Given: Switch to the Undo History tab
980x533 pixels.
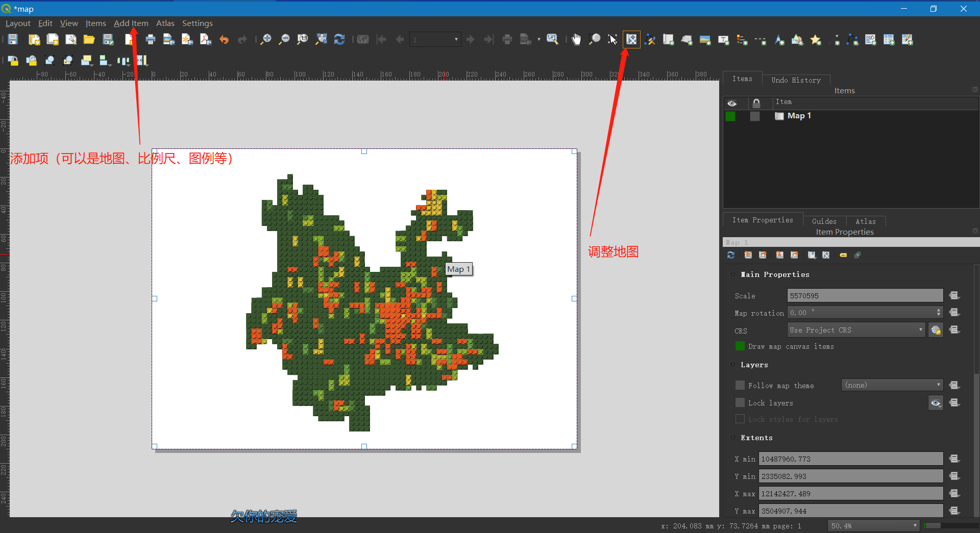Looking at the screenshot, I should pyautogui.click(x=796, y=80).
